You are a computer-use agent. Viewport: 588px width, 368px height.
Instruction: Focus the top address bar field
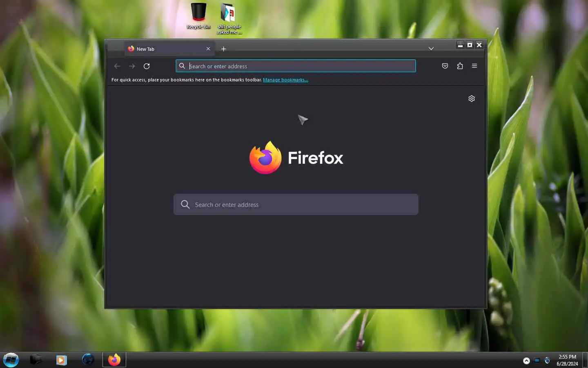(x=296, y=66)
